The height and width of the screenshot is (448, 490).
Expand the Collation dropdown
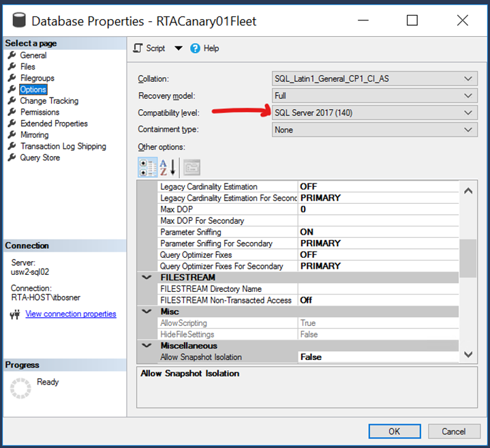(x=468, y=78)
